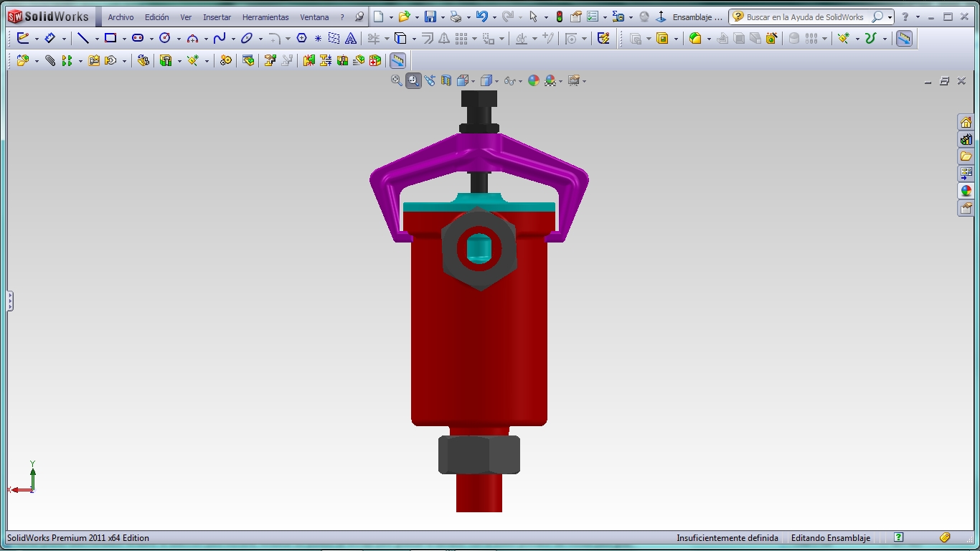Click the Previous View icon
This screenshot has height=551, width=980.
click(430, 80)
